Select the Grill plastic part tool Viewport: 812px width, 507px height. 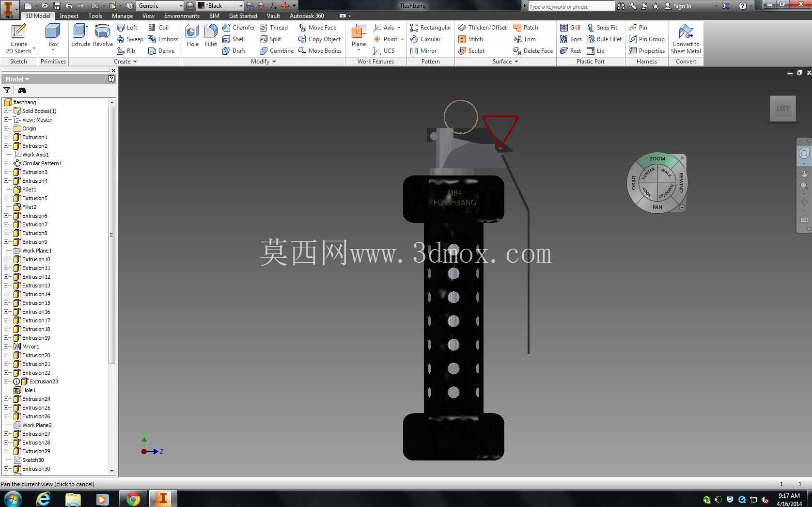[x=570, y=28]
